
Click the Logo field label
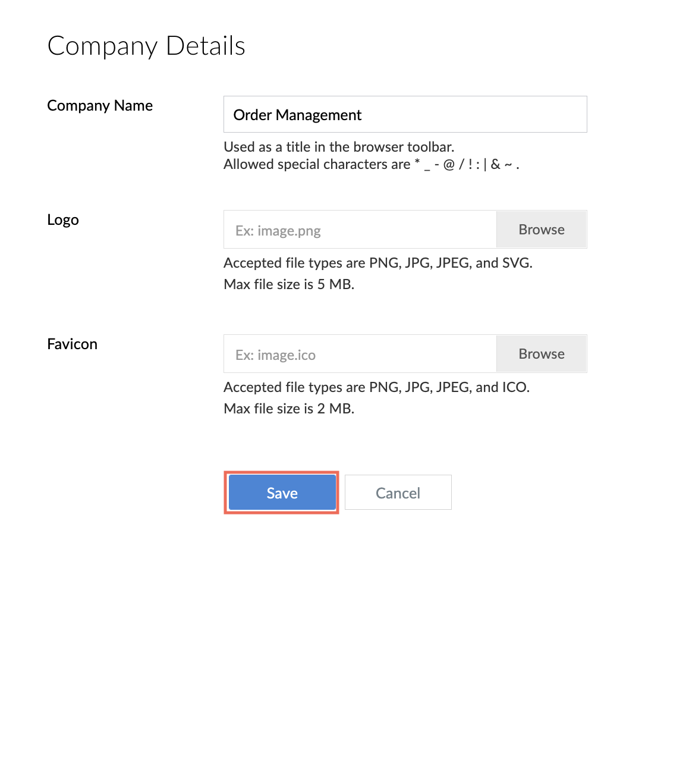[x=63, y=220]
